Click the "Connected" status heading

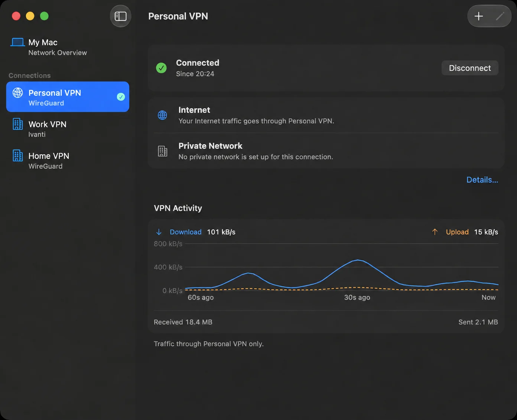pyautogui.click(x=198, y=63)
